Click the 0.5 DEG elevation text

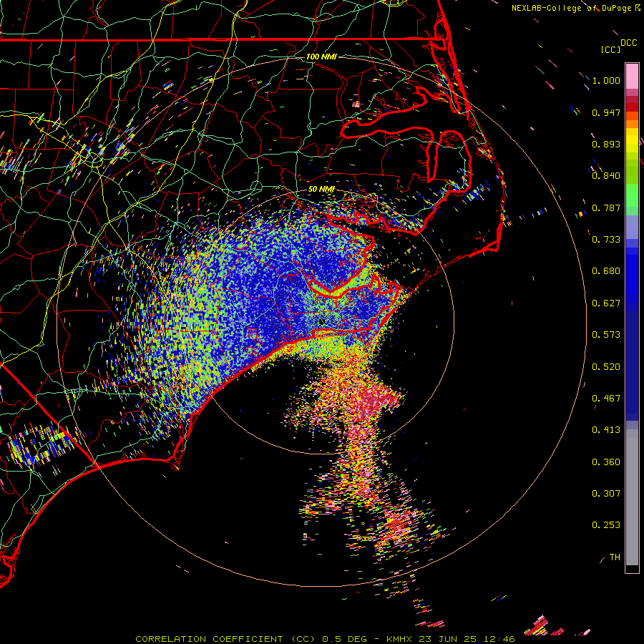coord(345,639)
